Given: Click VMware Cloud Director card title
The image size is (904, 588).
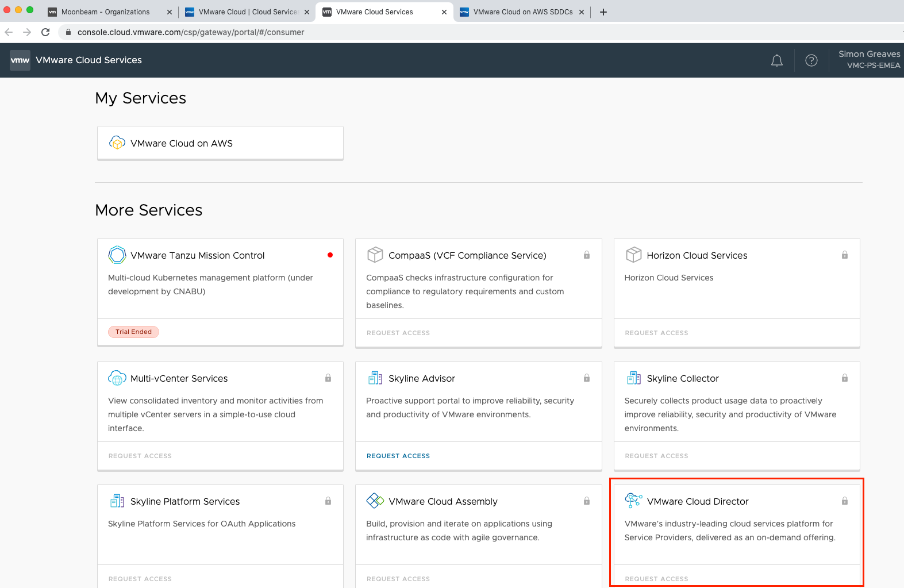Looking at the screenshot, I should pyautogui.click(x=698, y=501).
